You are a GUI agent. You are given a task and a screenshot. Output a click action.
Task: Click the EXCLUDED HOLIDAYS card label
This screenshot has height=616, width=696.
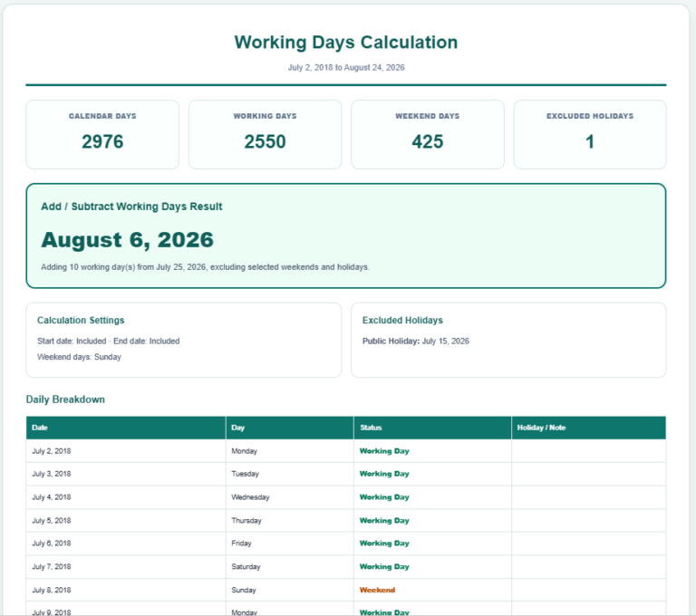pos(590,116)
